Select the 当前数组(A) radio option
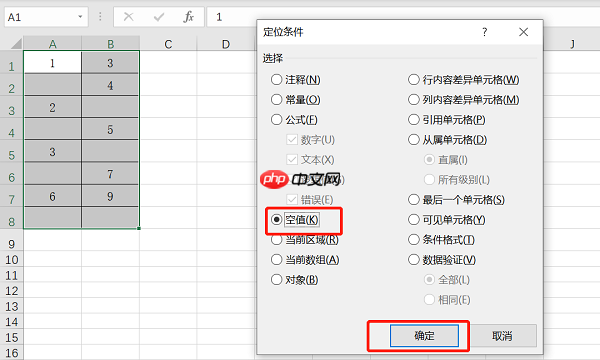This screenshot has height=360, width=600. [305, 260]
